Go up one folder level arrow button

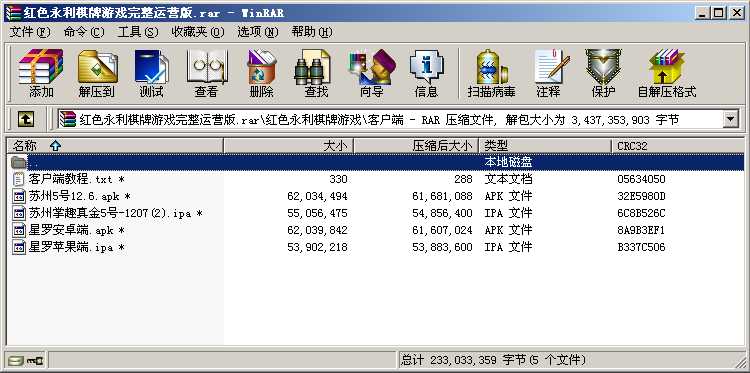[x=25, y=120]
